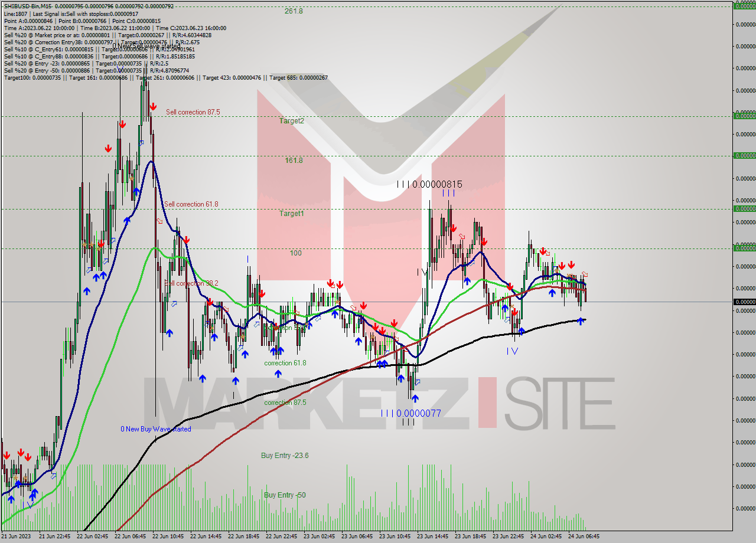Click the 'I I I 0.00000815' wave label
This screenshot has width=756, height=543.
(429, 184)
